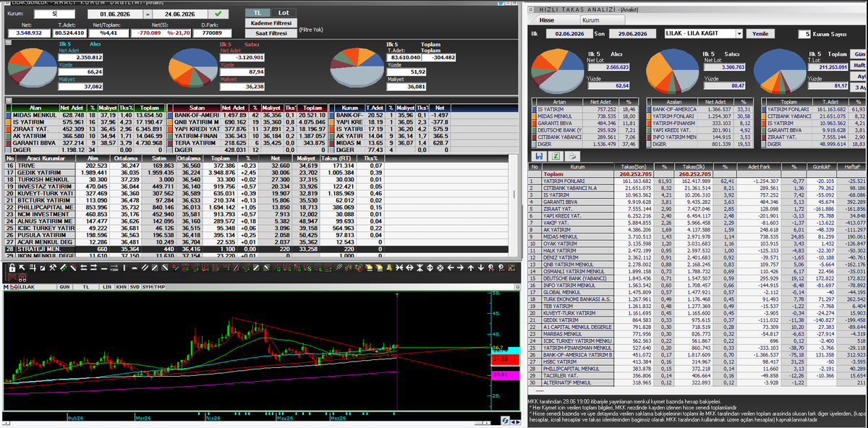Select CITIBANK YABANCI N.A row in Takas list

click(x=698, y=188)
